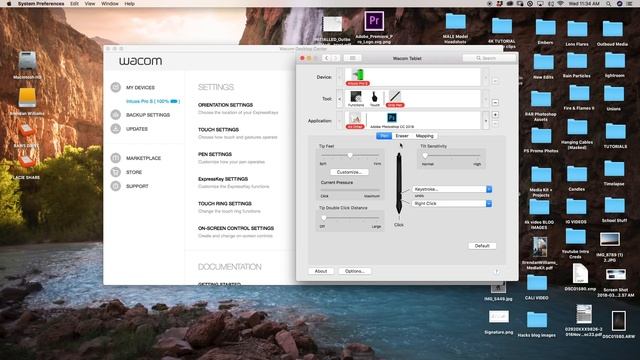Remove selected tool with minus button
This screenshot has width=640, height=360.
tap(495, 102)
